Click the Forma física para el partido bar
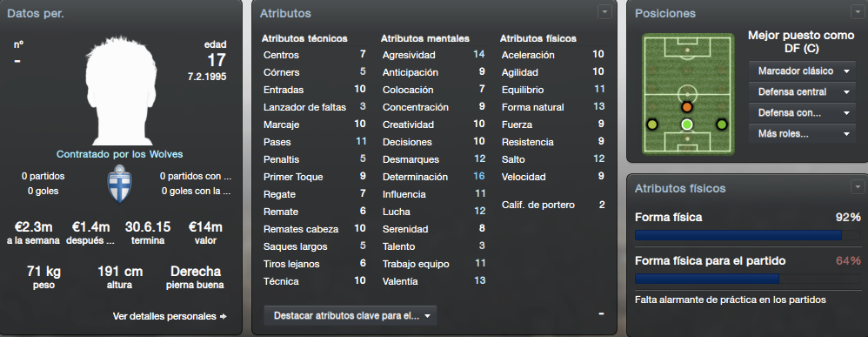Screen dimensions: 868x337 click(747, 279)
